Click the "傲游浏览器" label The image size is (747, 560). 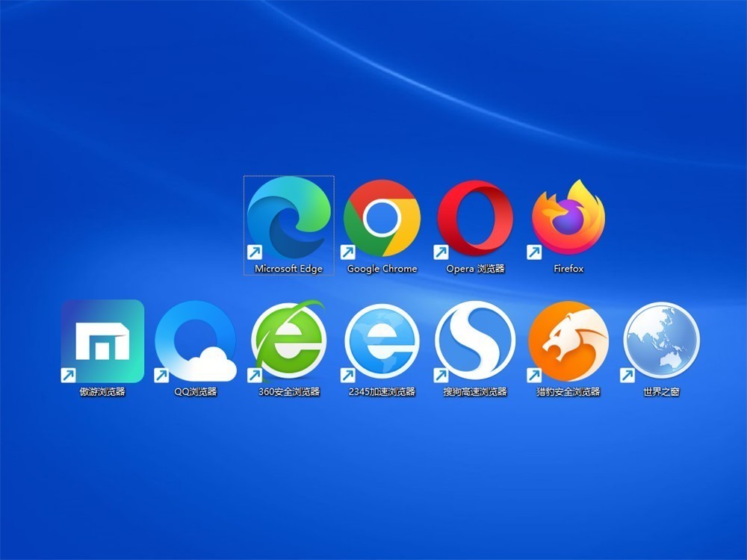102,391
